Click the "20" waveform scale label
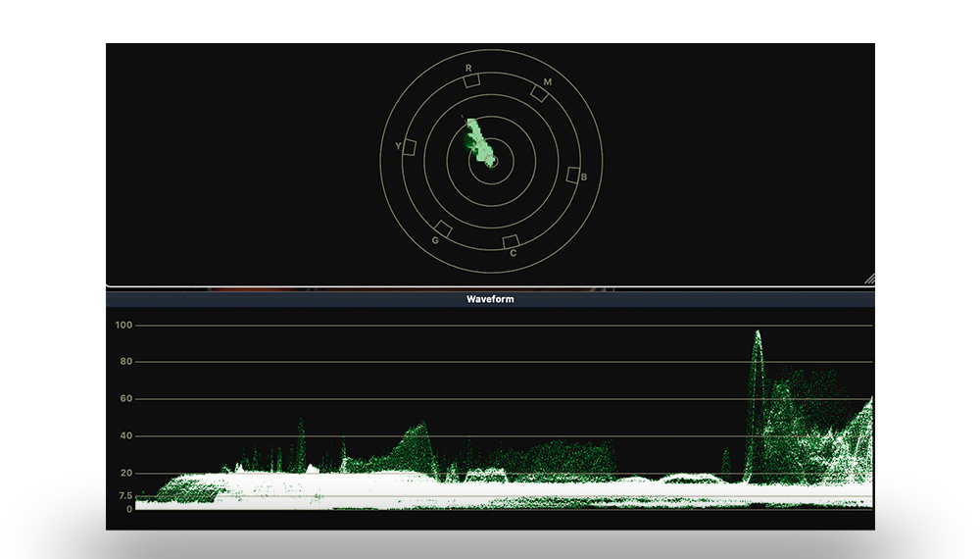This screenshot has height=559, width=980. tap(126, 473)
